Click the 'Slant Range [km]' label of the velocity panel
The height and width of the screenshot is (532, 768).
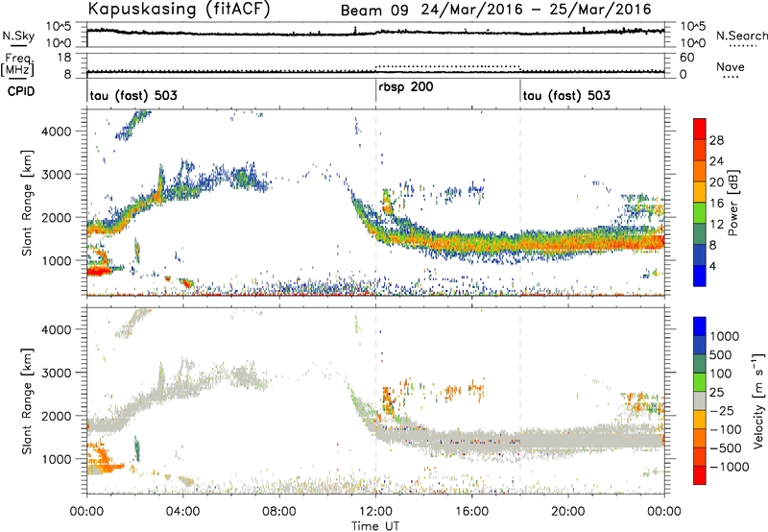[x=27, y=400]
